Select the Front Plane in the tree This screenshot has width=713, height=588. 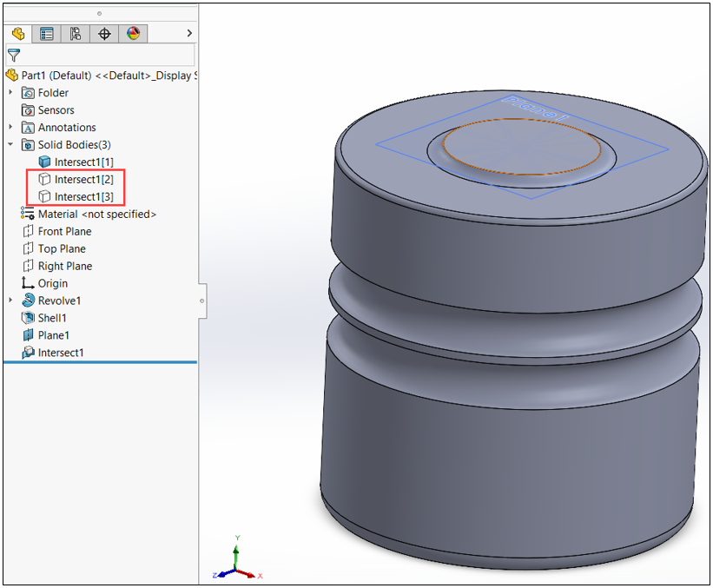coord(65,231)
